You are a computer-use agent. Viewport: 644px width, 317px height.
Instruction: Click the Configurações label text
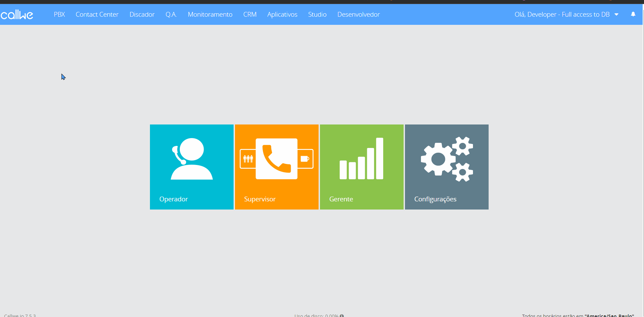click(x=435, y=199)
